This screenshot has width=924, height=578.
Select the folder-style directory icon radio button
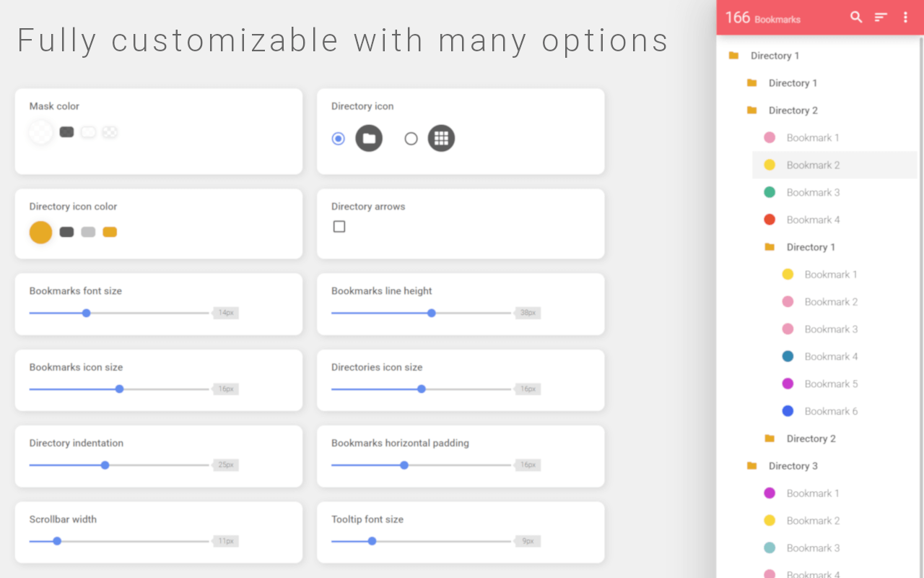click(x=338, y=138)
